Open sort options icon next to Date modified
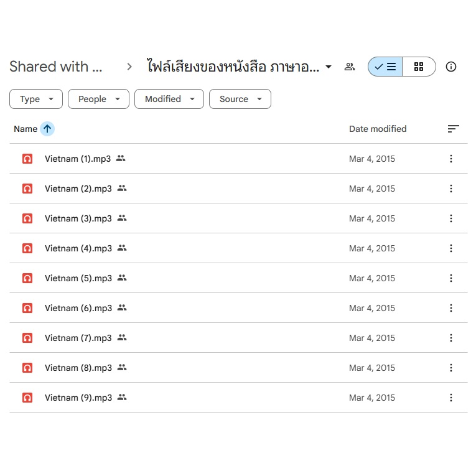The height and width of the screenshot is (476, 476). click(x=453, y=129)
